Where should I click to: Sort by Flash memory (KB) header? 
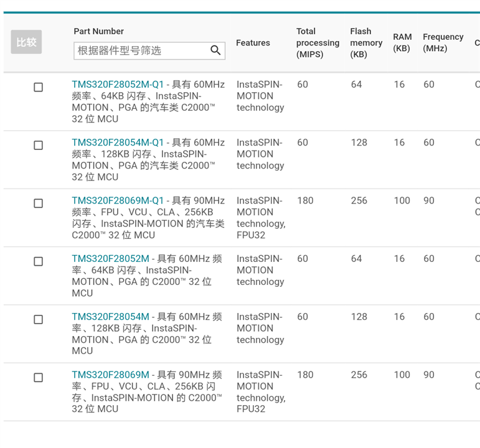point(366,43)
